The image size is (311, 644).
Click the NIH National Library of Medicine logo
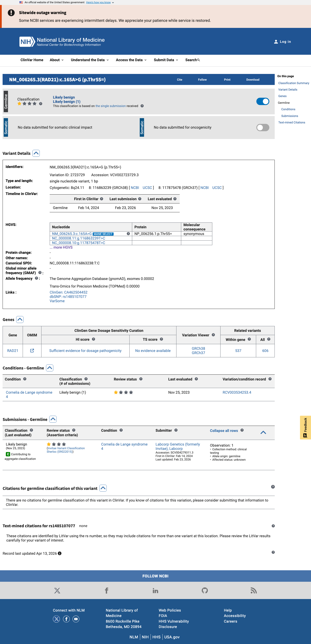pyautogui.click(x=62, y=42)
